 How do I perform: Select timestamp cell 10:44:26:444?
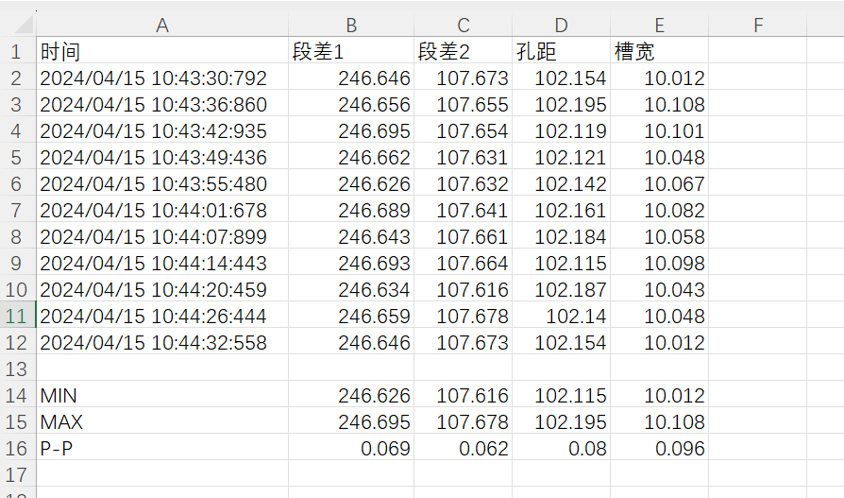(162, 316)
